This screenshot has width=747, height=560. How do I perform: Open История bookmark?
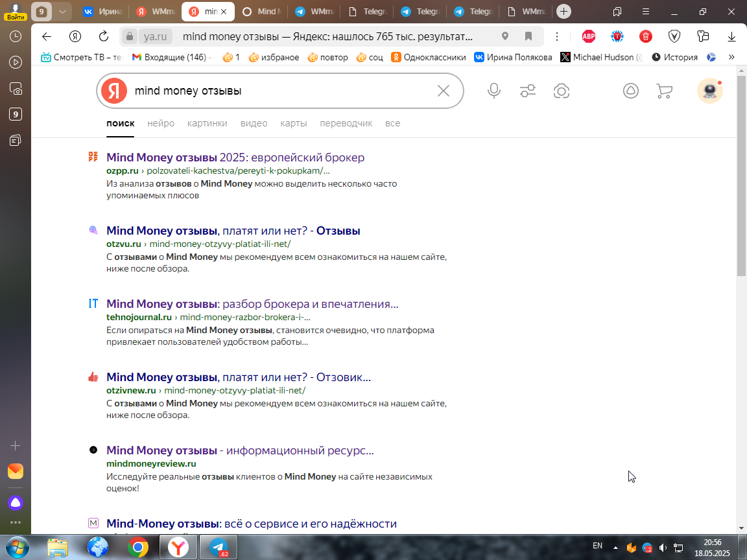point(674,57)
